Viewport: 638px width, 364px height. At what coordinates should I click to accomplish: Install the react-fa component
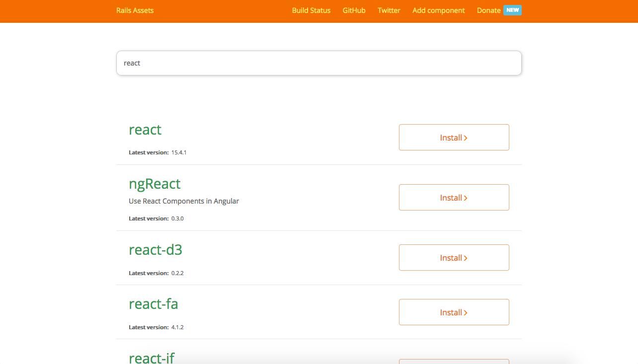click(x=454, y=312)
